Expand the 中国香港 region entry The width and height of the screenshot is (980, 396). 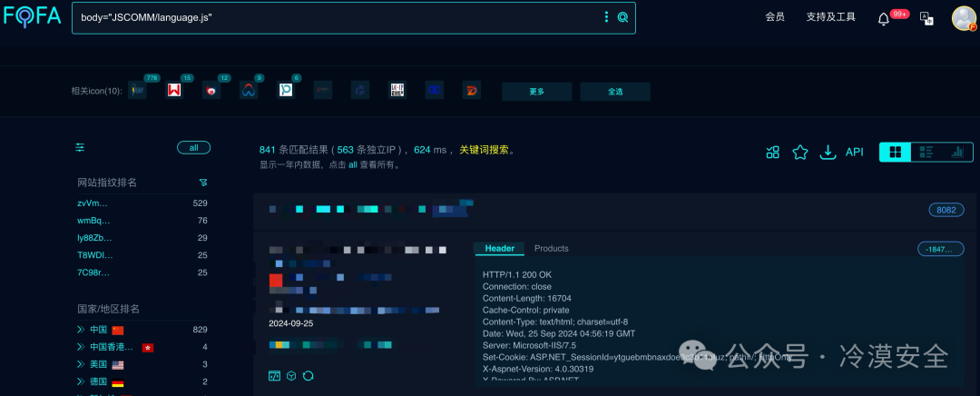click(x=82, y=347)
